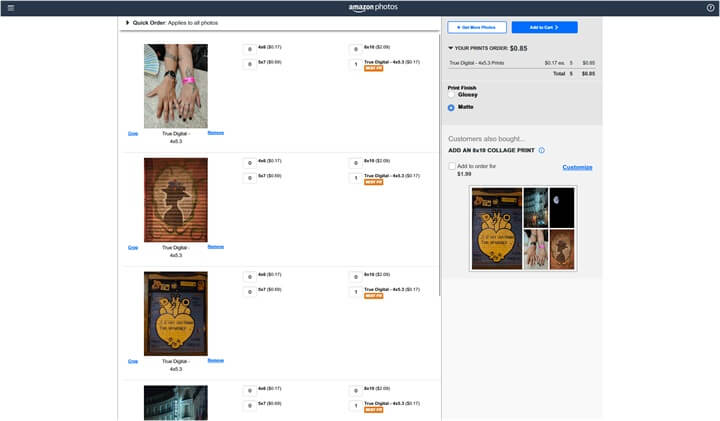
Task: Click 4x6 quantity field for yellow heart photo
Action: pos(249,277)
